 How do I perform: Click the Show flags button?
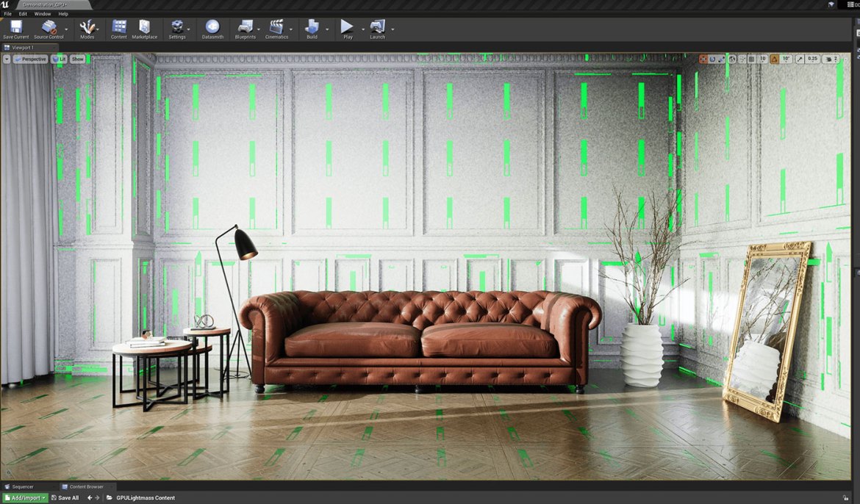[x=77, y=59]
